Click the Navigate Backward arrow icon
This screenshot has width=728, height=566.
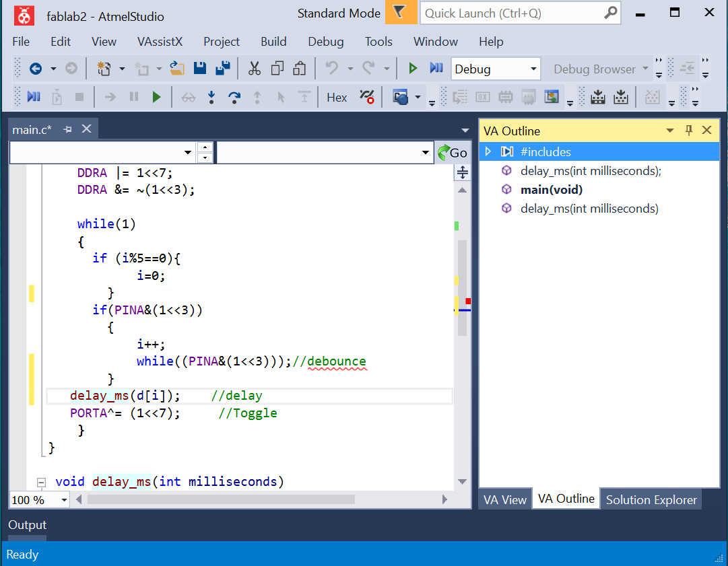(36, 69)
